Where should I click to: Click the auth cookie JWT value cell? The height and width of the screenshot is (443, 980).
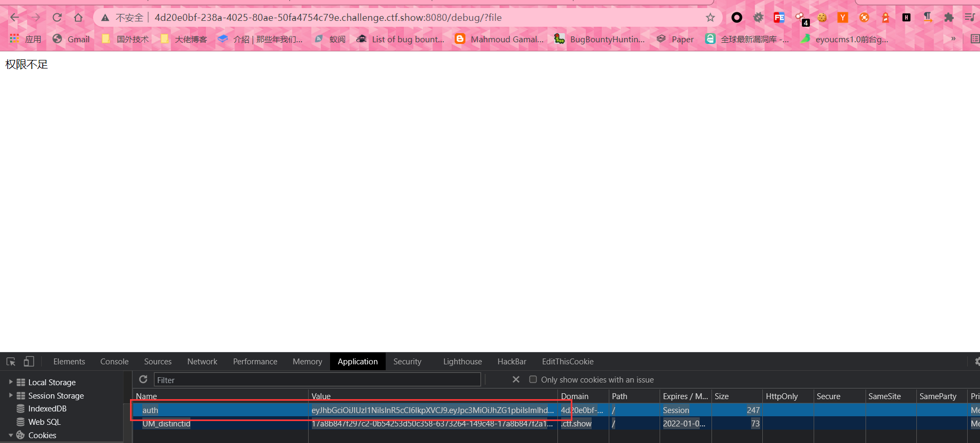coord(433,410)
